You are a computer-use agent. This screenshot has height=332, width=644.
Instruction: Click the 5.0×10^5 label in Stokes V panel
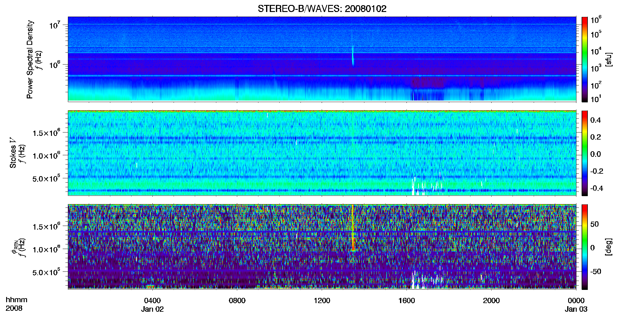46,178
